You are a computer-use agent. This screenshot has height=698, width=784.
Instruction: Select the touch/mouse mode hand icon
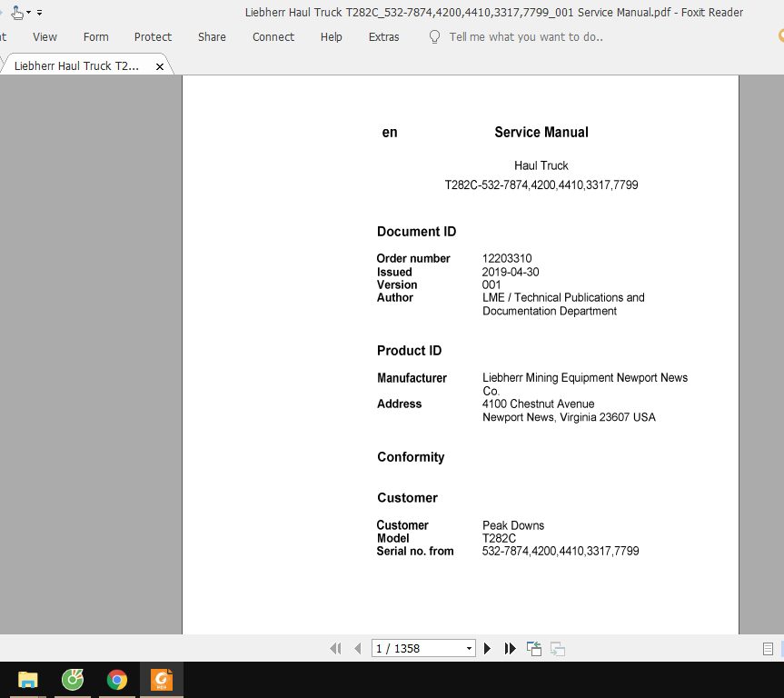[x=17, y=12]
